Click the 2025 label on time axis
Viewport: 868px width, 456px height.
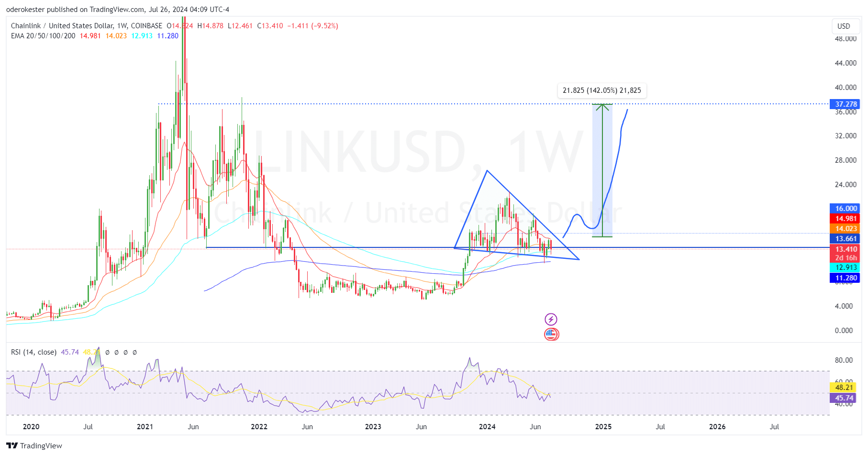[x=603, y=427]
